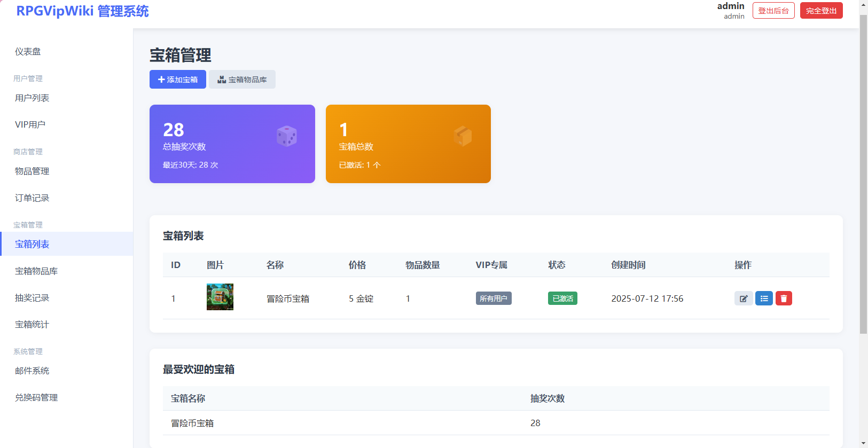868x448 pixels.
Task: Click the 宝箱总数 statistics card
Action: pos(408,144)
